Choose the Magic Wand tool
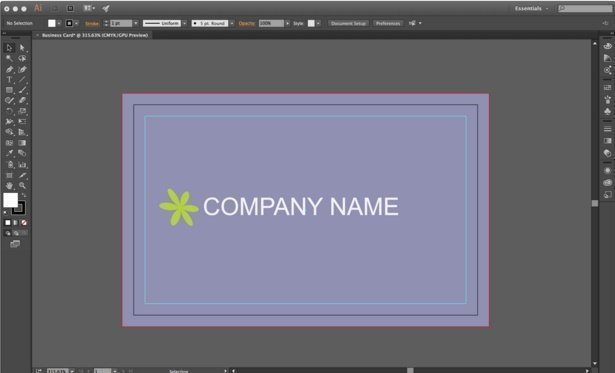 [x=9, y=58]
